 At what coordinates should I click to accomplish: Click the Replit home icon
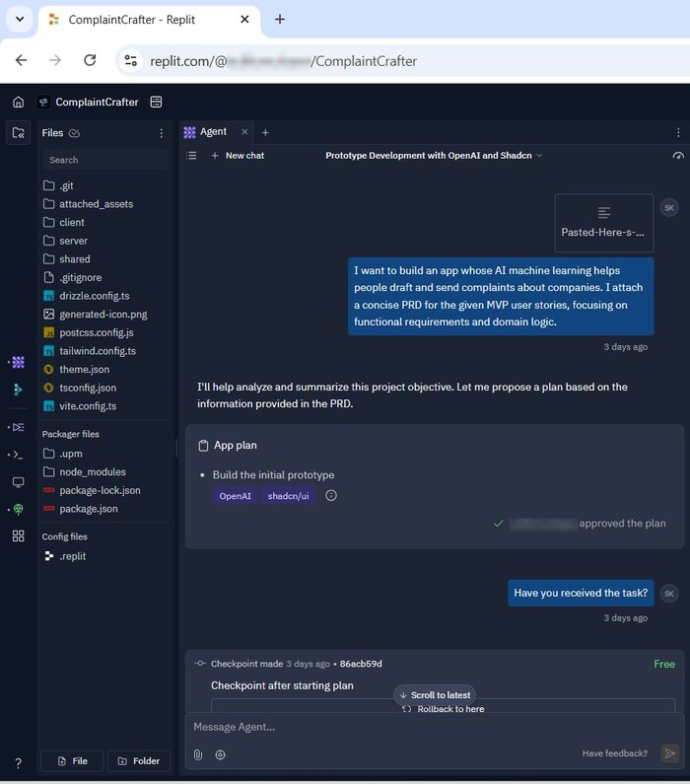pos(18,103)
